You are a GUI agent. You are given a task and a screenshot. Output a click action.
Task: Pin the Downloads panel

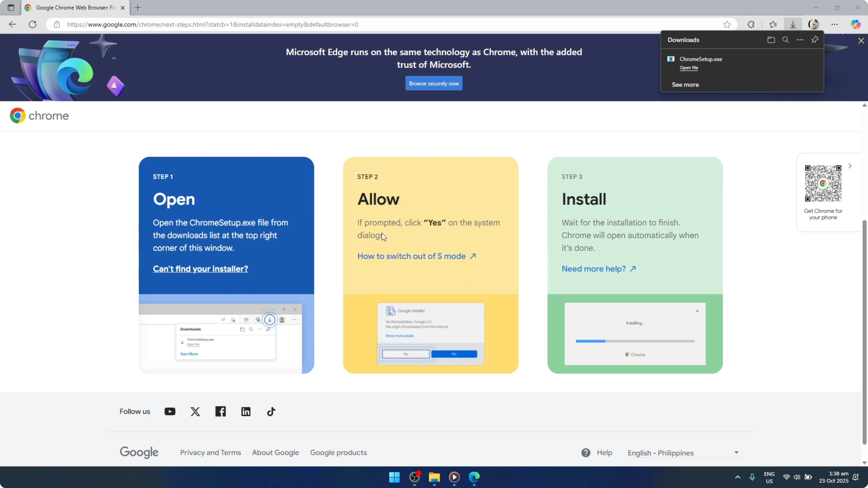click(x=815, y=40)
